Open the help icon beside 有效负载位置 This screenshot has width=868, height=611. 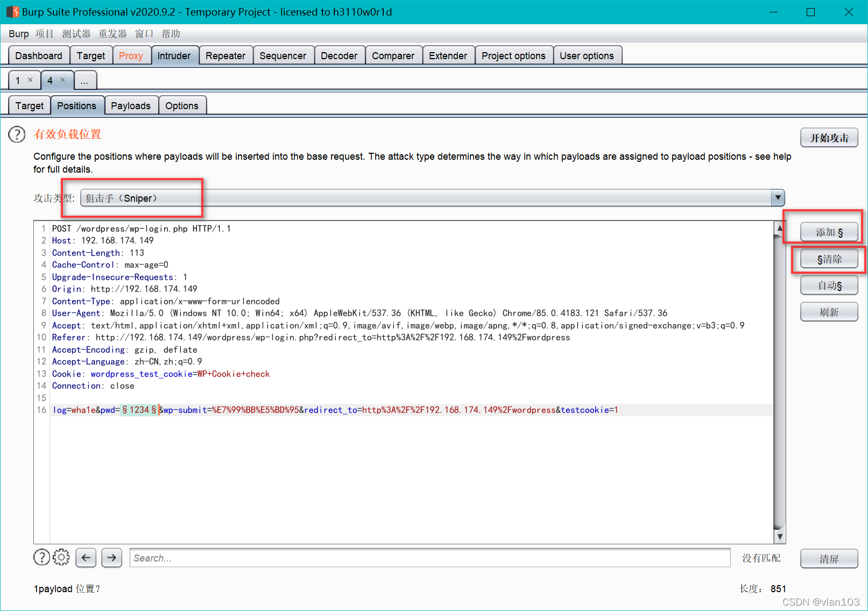17,134
